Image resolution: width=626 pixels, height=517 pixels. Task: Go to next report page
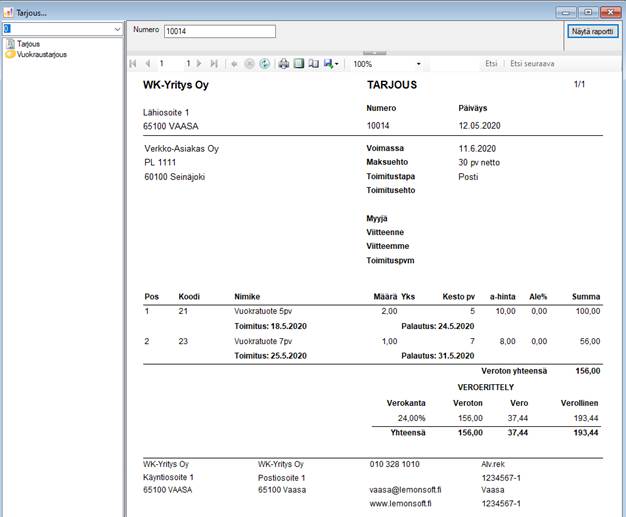click(200, 63)
